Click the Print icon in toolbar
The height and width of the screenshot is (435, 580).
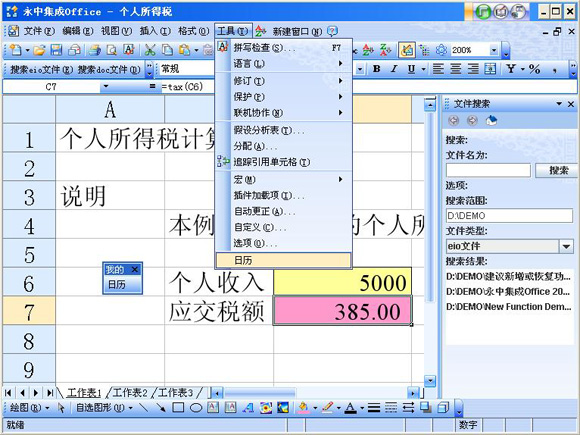pos(94,50)
